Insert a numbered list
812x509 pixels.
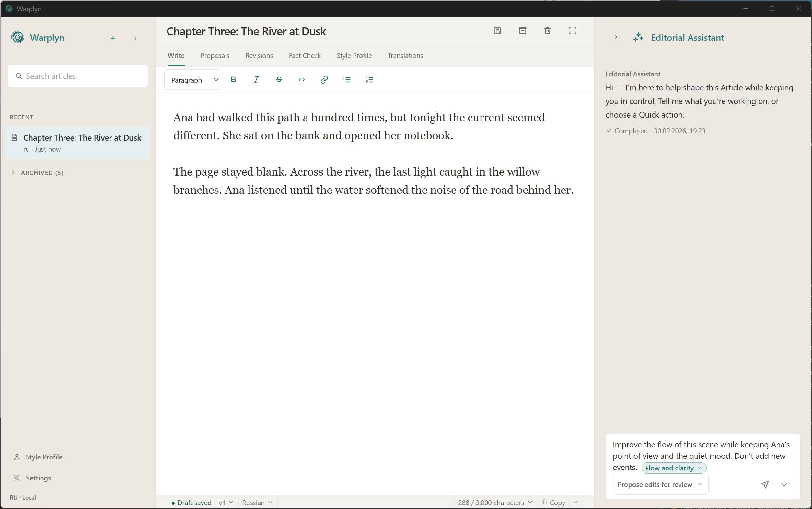[x=370, y=79]
